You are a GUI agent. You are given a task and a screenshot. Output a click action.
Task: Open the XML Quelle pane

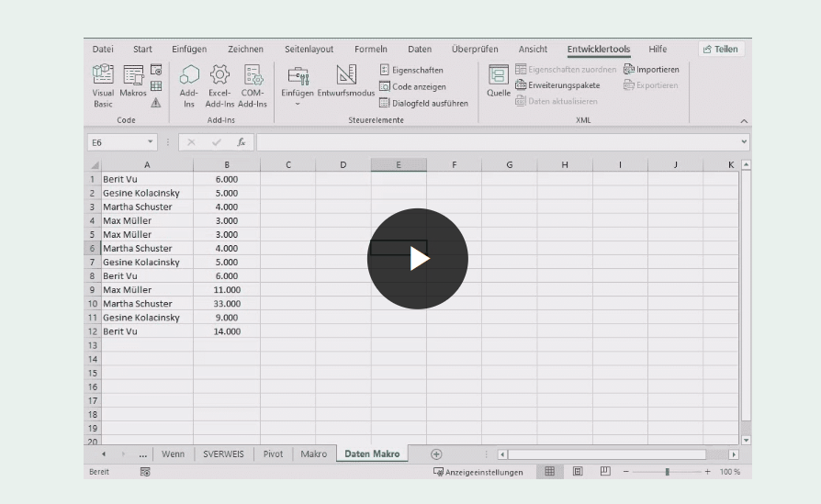[x=498, y=81]
